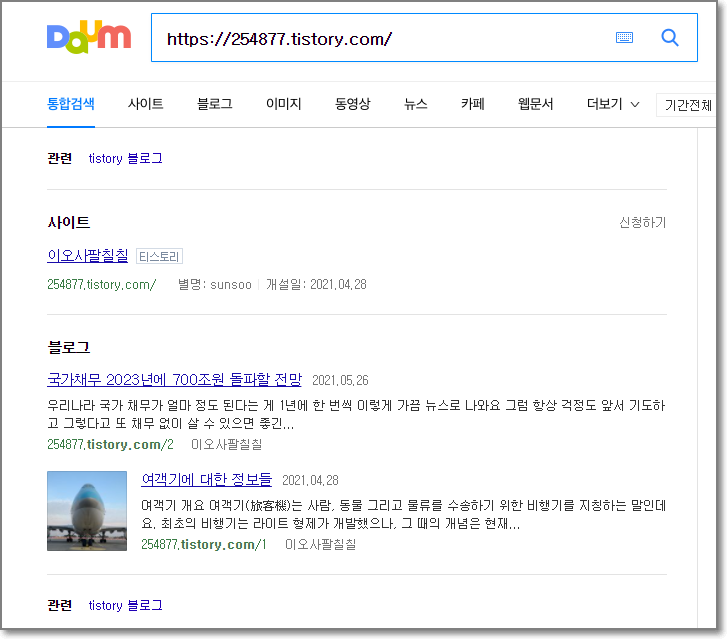This screenshot has height=639, width=727.
Task: Switch to the 블로그 tab
Action: pyautogui.click(x=215, y=104)
